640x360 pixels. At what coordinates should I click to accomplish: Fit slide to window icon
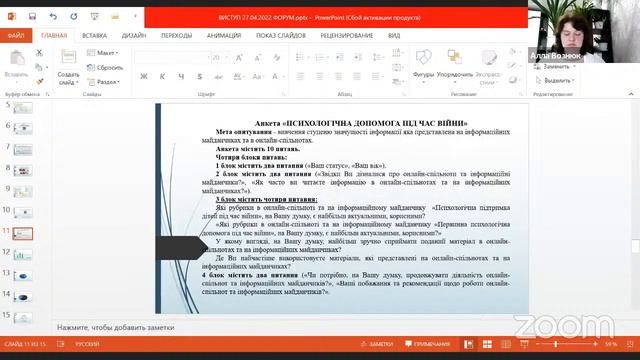pos(631,344)
